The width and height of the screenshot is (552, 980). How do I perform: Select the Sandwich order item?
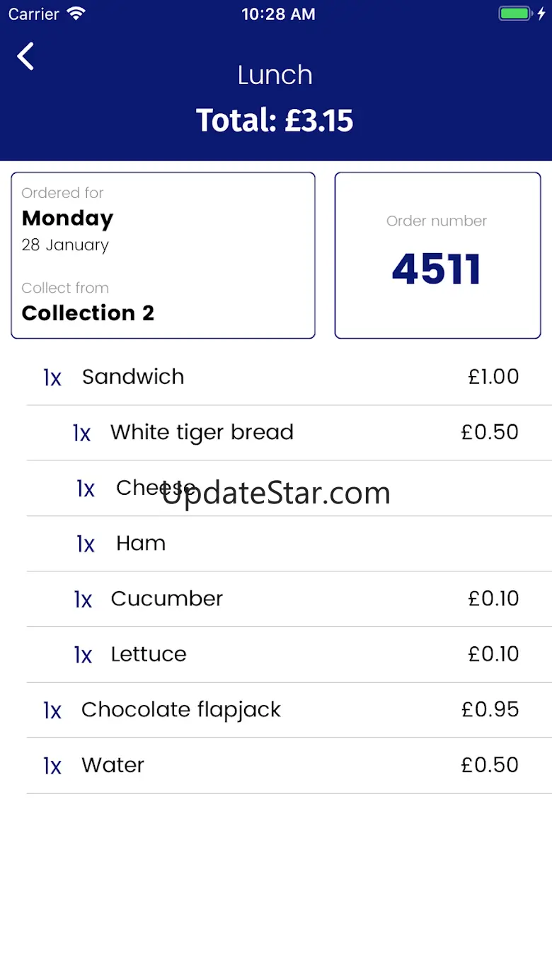coord(133,377)
